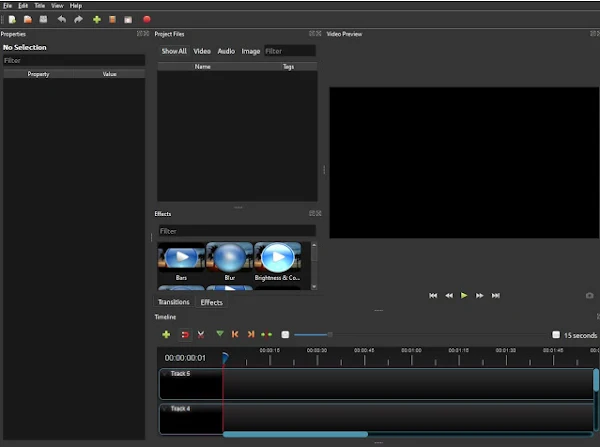The height and width of the screenshot is (447, 600).
Task: Focus the Project Files filter field
Action: point(290,51)
